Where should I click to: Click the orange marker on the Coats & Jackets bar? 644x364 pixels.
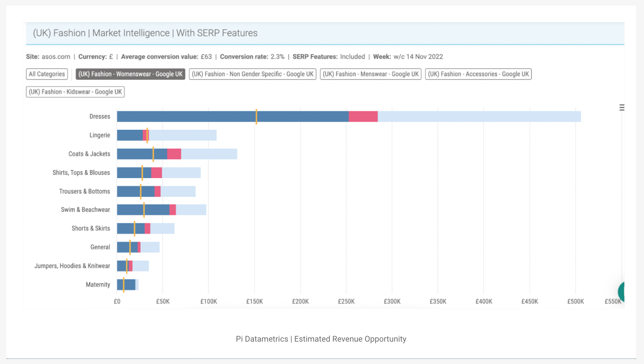[153, 154]
